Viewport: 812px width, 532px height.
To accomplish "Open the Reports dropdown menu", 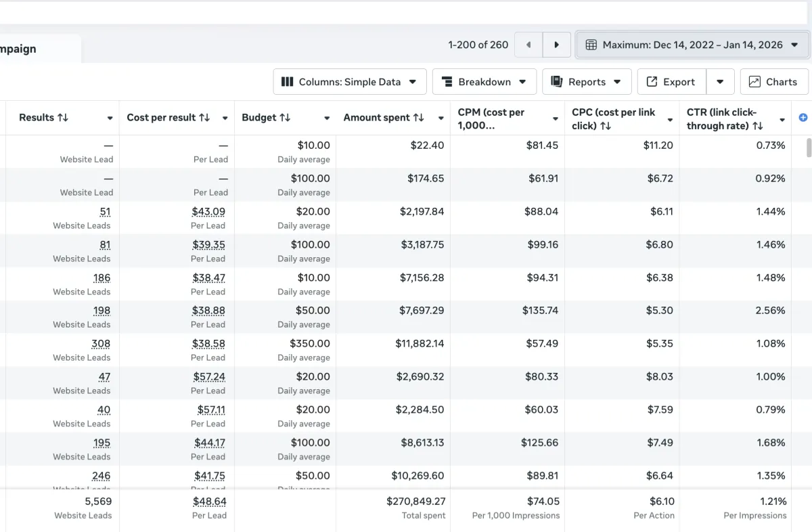I will point(586,82).
